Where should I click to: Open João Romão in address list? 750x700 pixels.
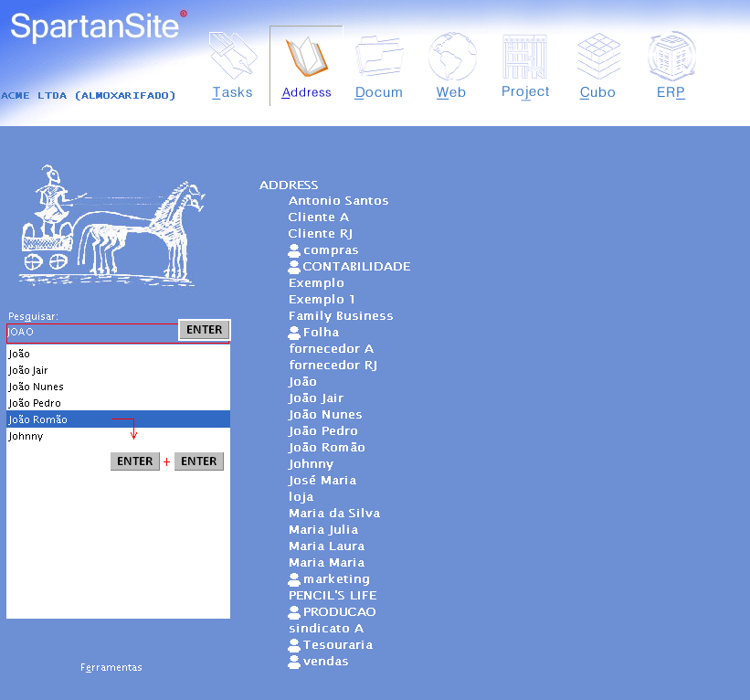(x=327, y=448)
